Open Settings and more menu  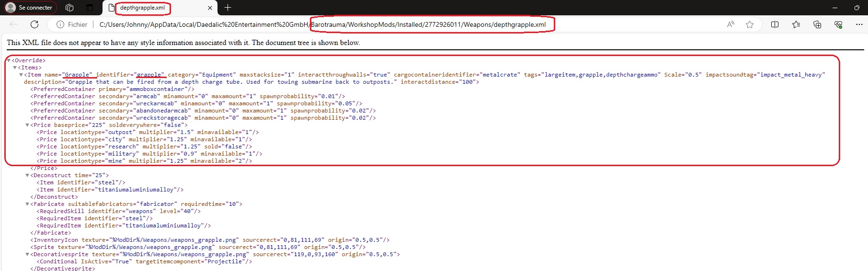click(859, 24)
